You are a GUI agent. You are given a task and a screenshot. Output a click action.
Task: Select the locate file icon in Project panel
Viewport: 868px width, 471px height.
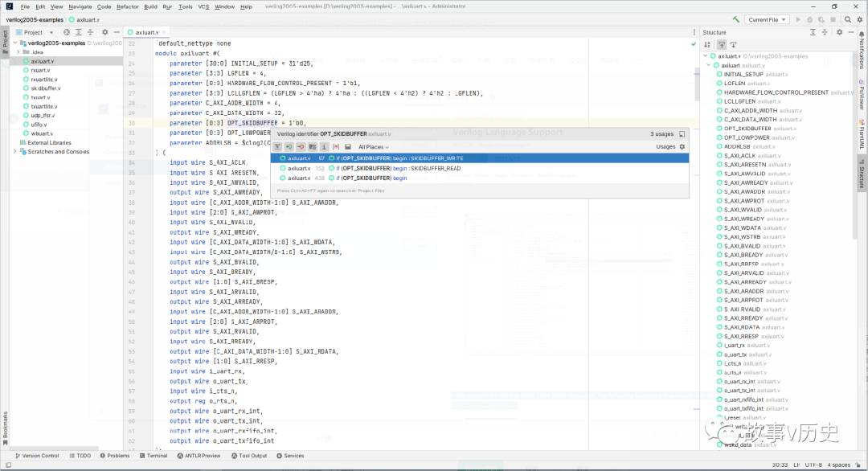[x=66, y=33]
